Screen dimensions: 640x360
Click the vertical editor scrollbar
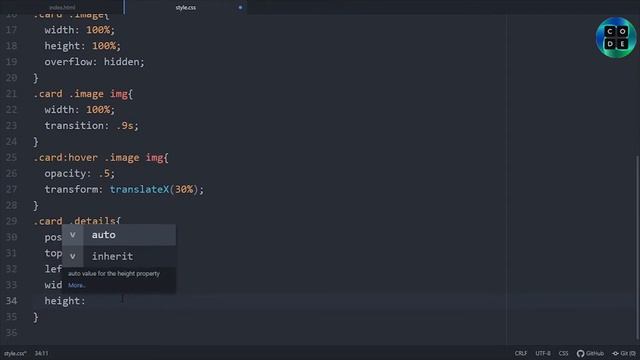pyautogui.click(x=637, y=247)
